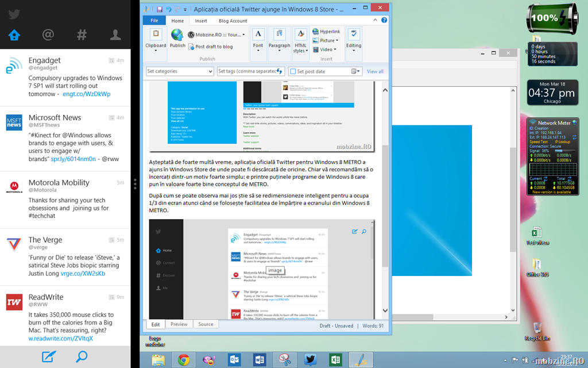Click Post draft to blog
Screen dimensions: 588x368
click(210, 47)
